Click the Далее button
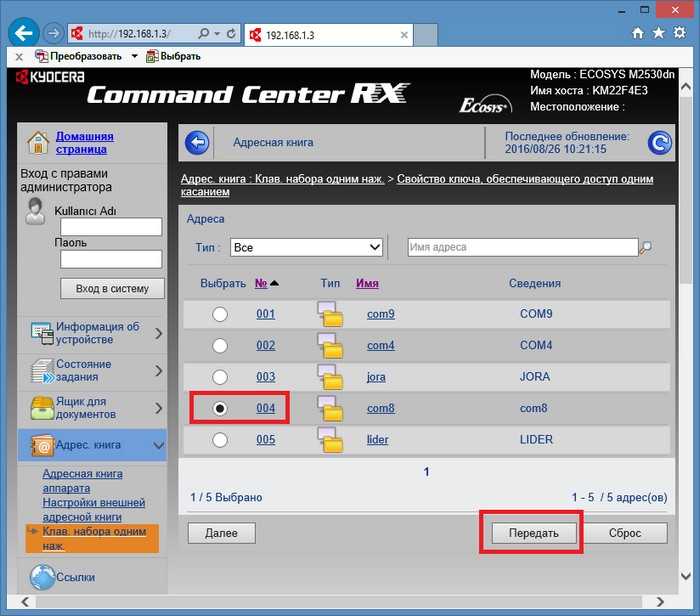700x616 pixels. click(x=221, y=533)
